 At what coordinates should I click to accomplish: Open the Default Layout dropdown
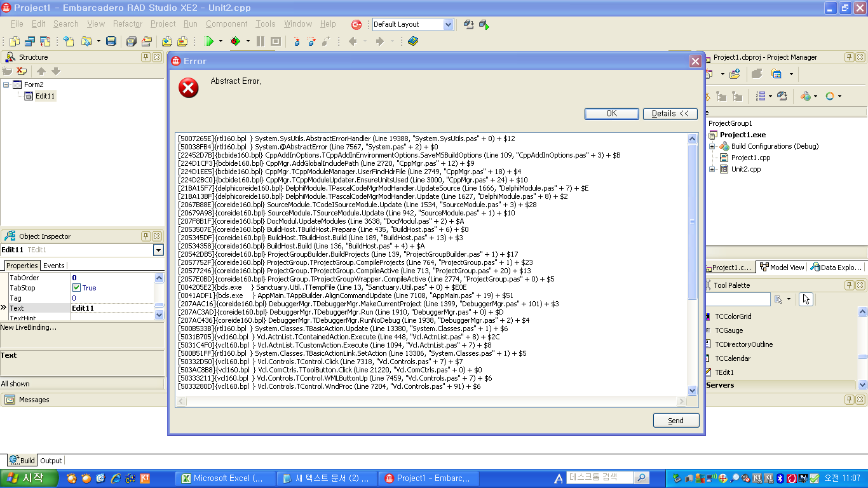[x=448, y=24]
